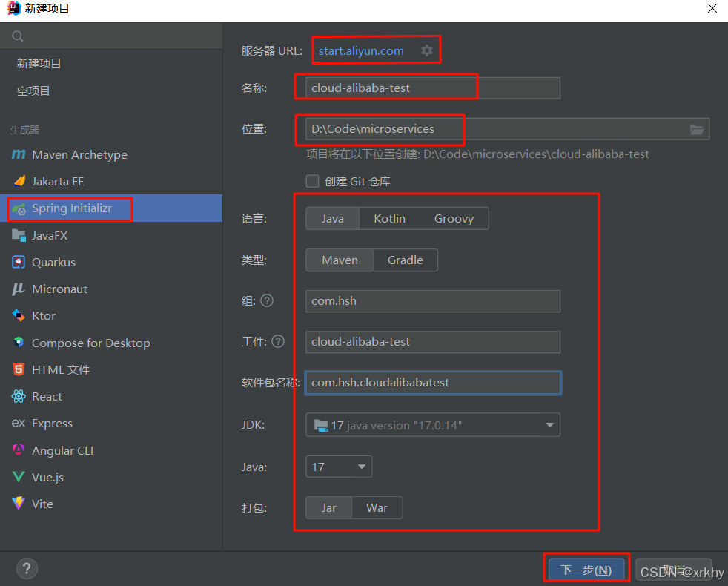Open the JDK dropdown
Viewport: 728px width, 586px height.
point(433,425)
